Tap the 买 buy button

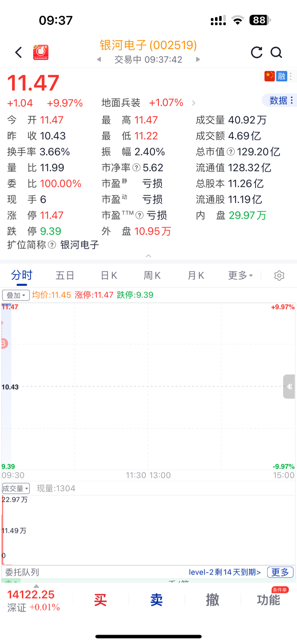[100, 600]
